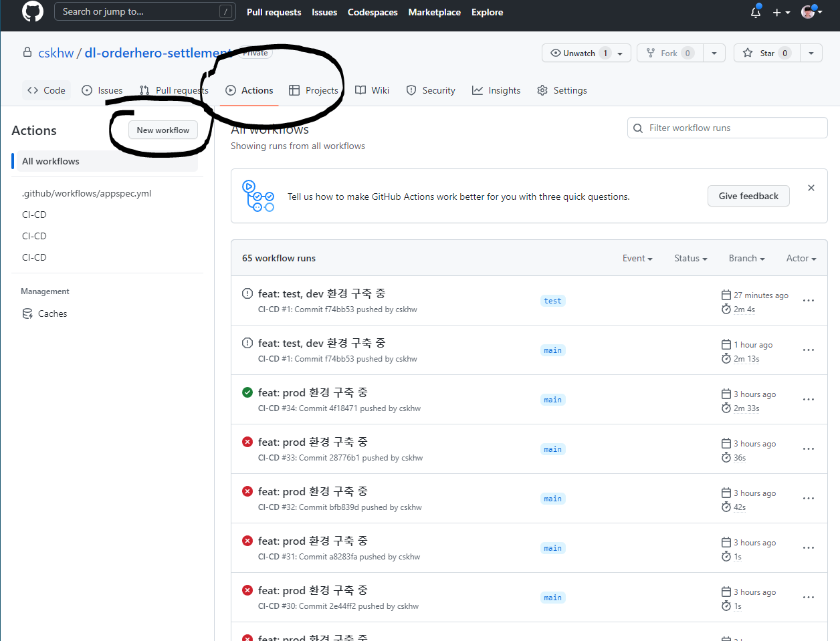840x641 pixels.
Task: Click the 36s duration of run #33
Action: [740, 458]
